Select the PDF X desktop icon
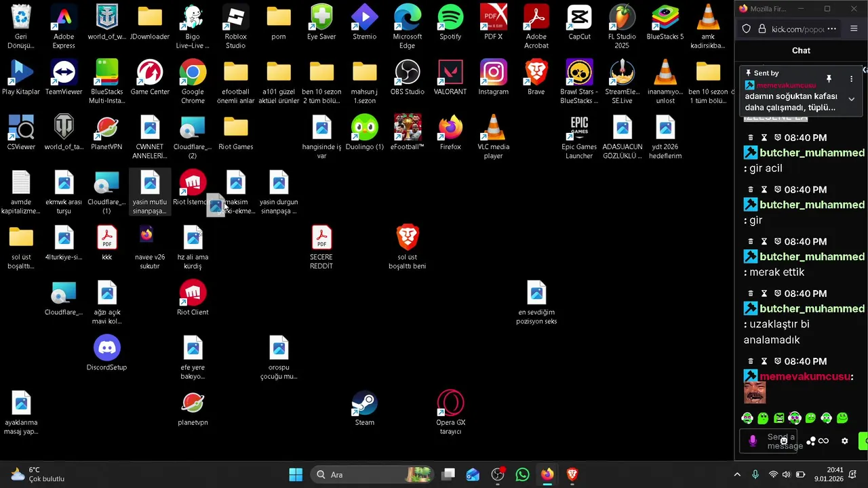 coord(493,22)
